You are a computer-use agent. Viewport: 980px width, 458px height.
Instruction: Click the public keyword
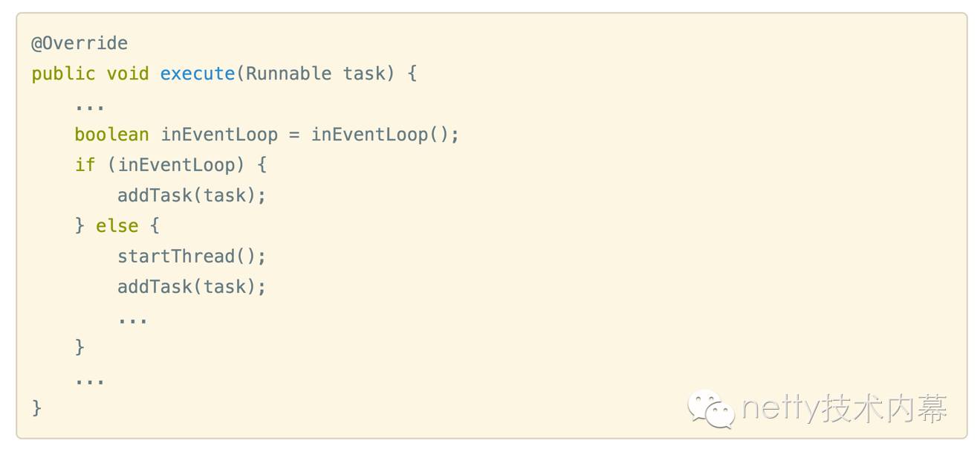click(x=63, y=74)
